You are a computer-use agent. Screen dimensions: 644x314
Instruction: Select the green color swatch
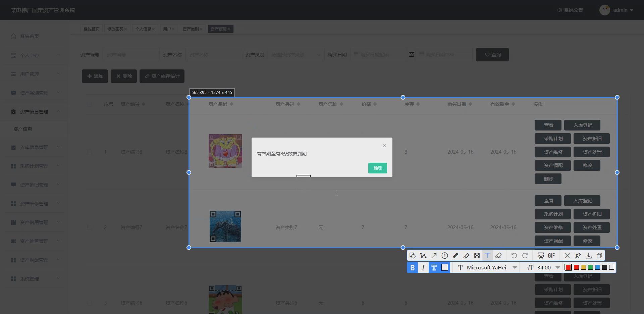pyautogui.click(x=591, y=267)
